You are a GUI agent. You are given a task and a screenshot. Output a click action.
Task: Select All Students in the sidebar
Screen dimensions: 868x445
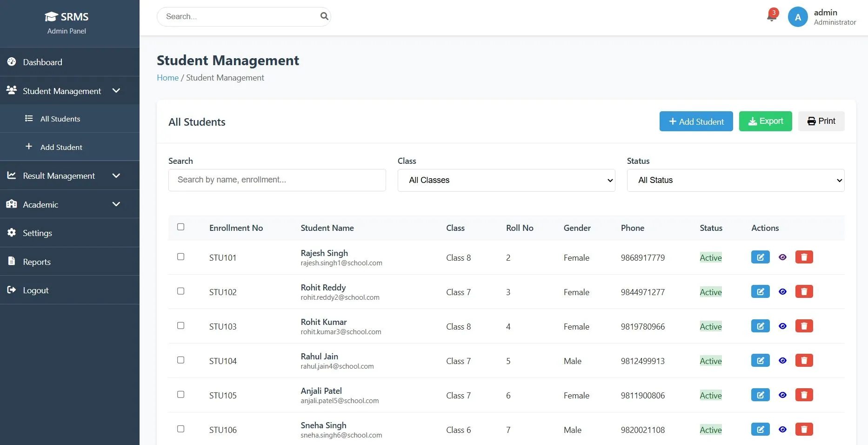tap(60, 119)
